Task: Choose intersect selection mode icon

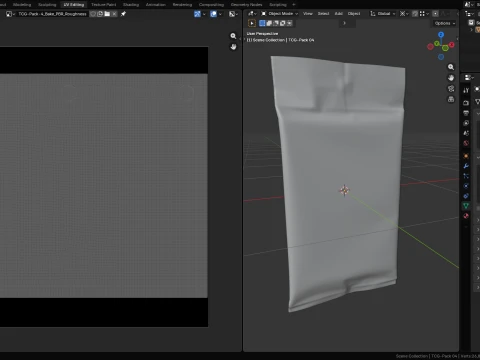Action: tap(289, 23)
